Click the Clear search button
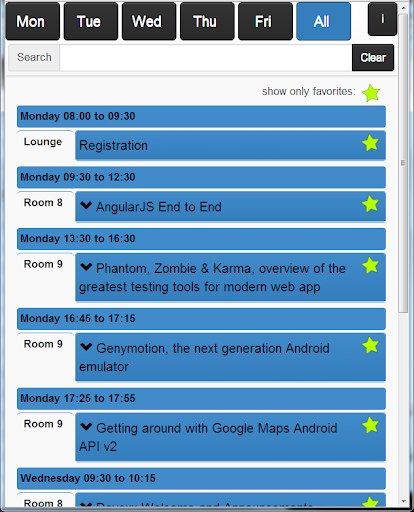Screen dimensions: 414x512 click(x=373, y=58)
